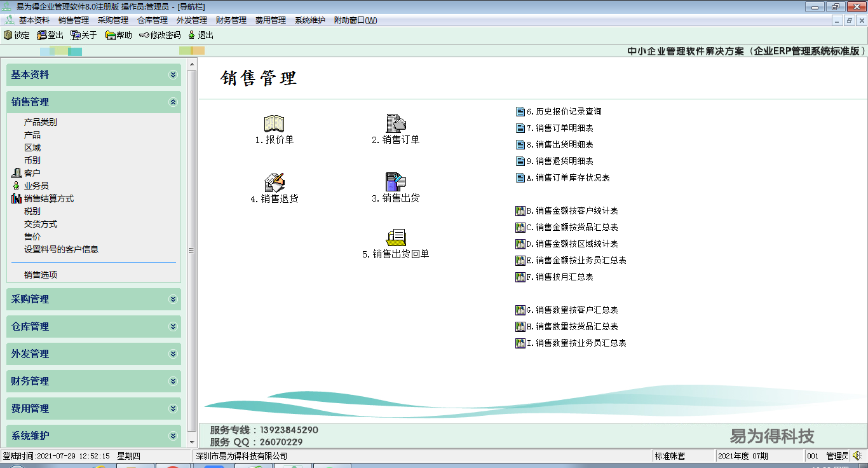The height and width of the screenshot is (468, 868).
Task: Open 销售金额按客户统计表 report link
Action: [x=568, y=210]
